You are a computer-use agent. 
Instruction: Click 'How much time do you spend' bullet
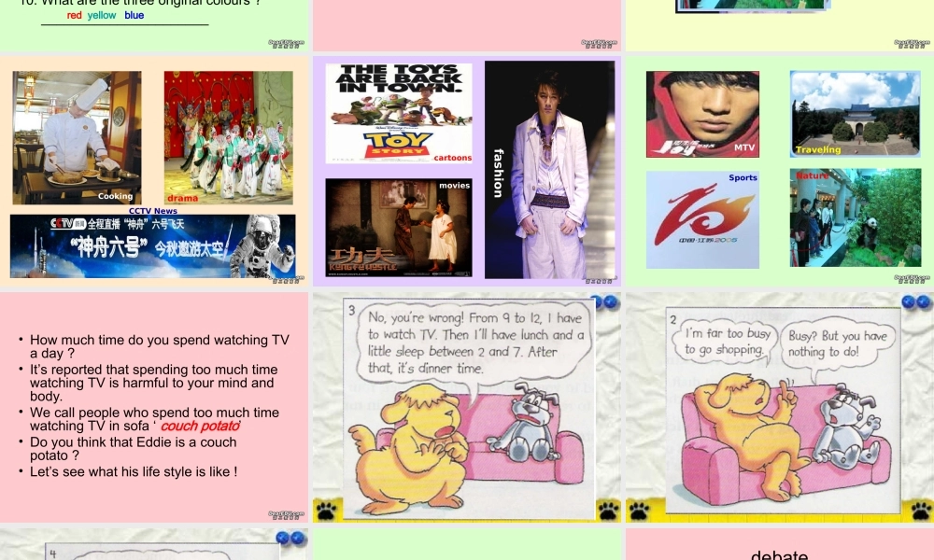[159, 346]
